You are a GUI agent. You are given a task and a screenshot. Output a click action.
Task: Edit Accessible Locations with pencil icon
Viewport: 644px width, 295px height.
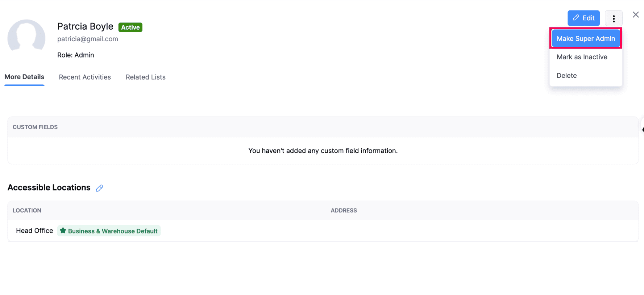[x=99, y=188]
